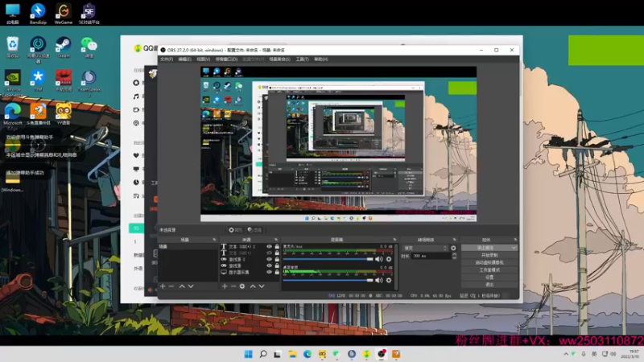This screenshot has height=362, width=644.
Task: Select the 场景 entry in scenes list
Action: pos(188,247)
